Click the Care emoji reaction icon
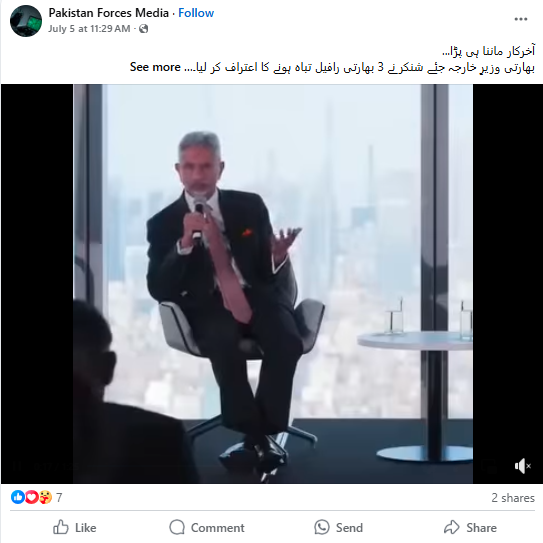Screen dimensions: 543x543 [x=45, y=497]
